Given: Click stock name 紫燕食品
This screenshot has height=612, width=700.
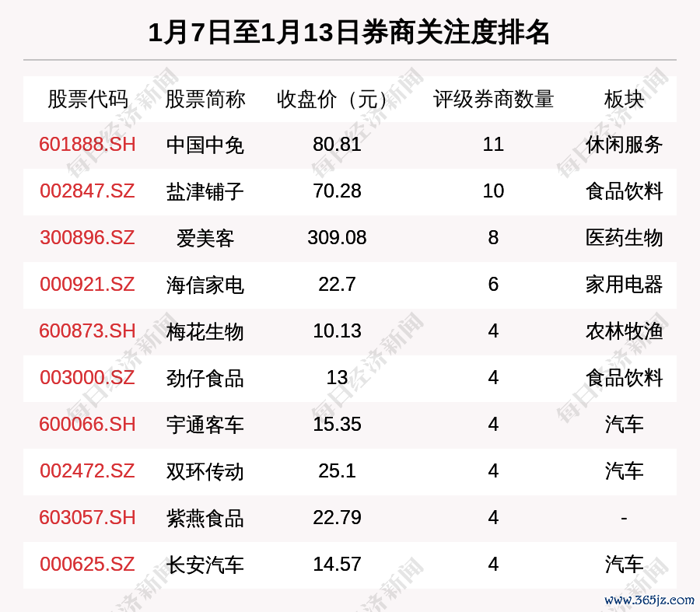Looking at the screenshot, I should pos(205,518).
